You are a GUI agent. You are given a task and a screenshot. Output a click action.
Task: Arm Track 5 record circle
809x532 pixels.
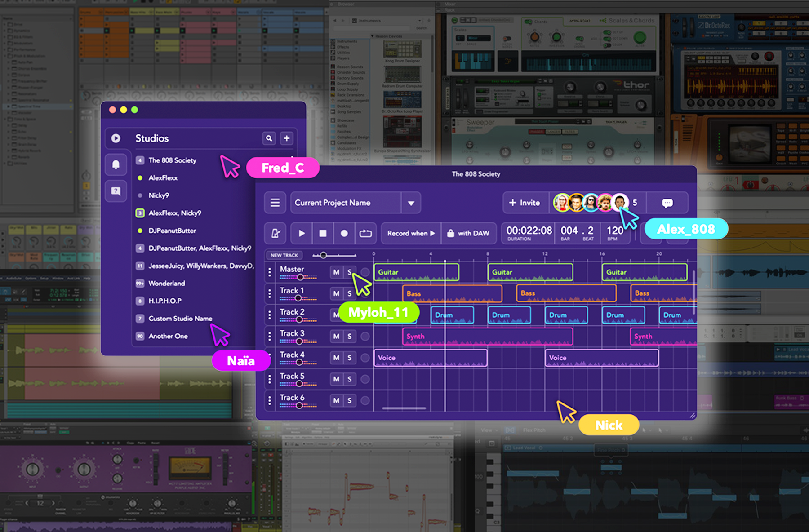tap(365, 379)
